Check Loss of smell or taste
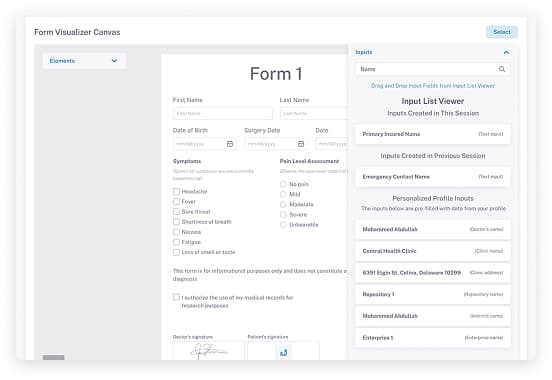This screenshot has width=552, height=380. 176,252
